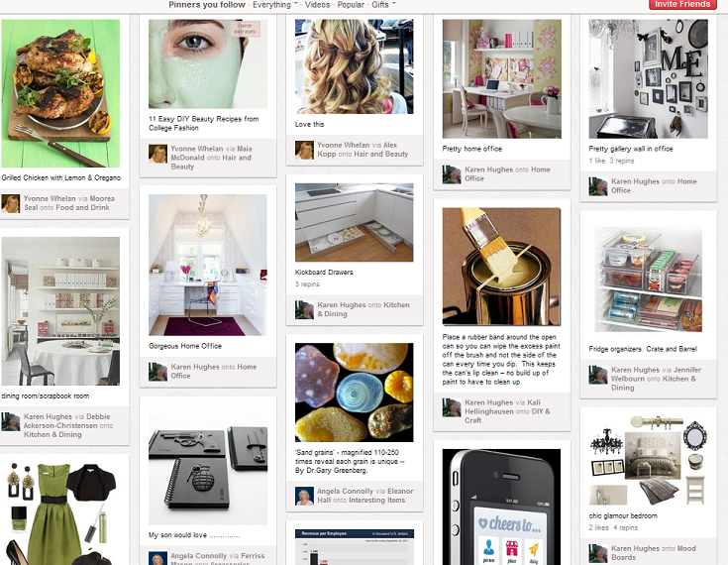Click Yvonne Whelan's avatar under Grilled Chicken pin

pyautogui.click(x=10, y=203)
